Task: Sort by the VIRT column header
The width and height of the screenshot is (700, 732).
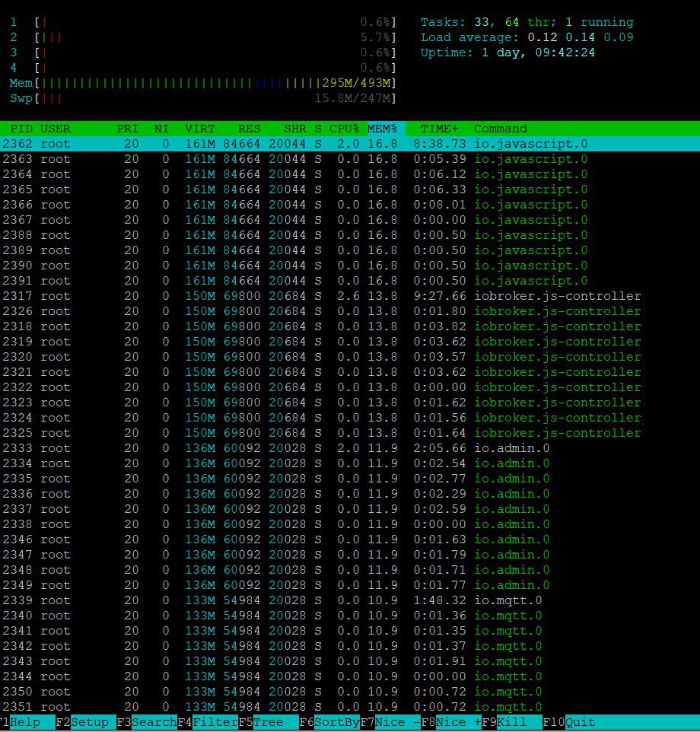Action: 200,129
